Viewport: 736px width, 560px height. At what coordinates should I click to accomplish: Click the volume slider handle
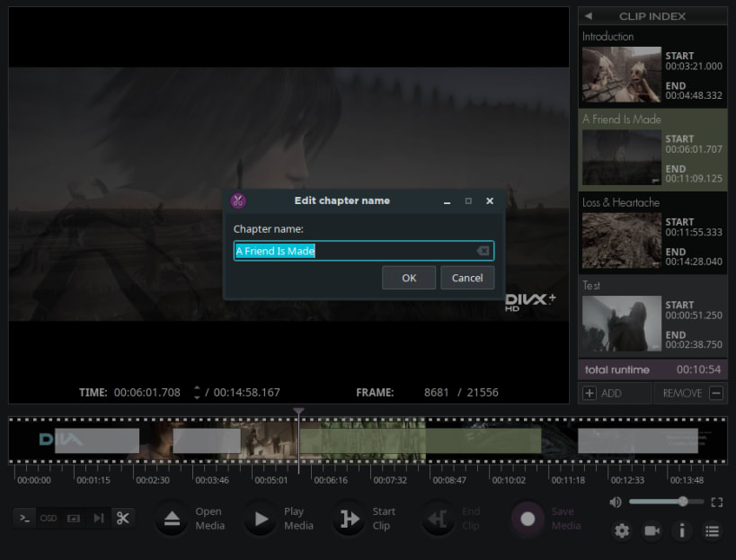683,502
